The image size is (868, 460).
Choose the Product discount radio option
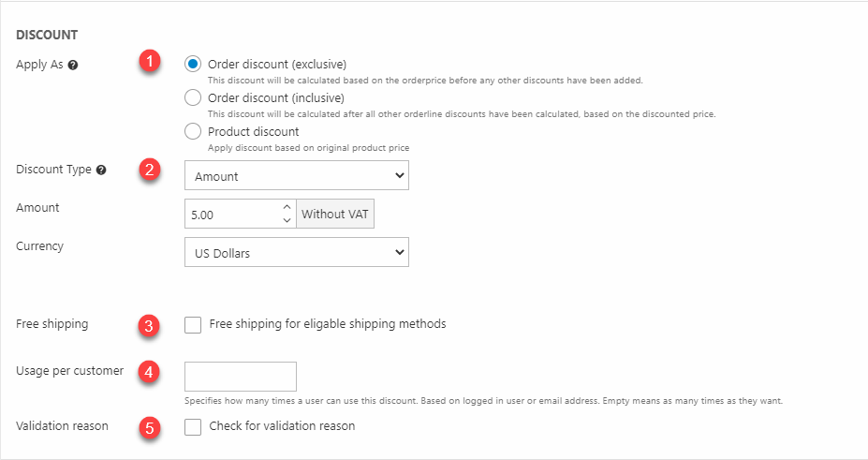click(193, 131)
